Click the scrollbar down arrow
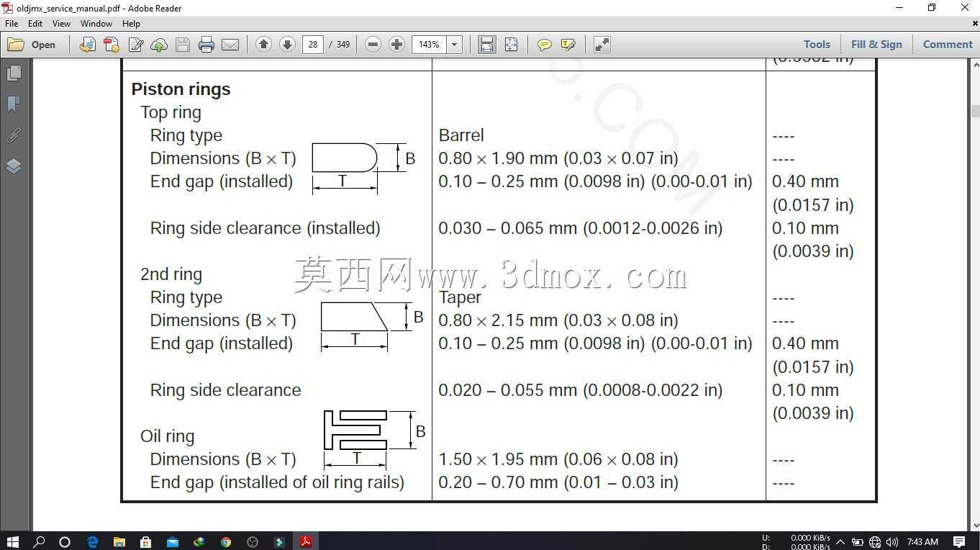Image resolution: width=980 pixels, height=550 pixels. 975,526
